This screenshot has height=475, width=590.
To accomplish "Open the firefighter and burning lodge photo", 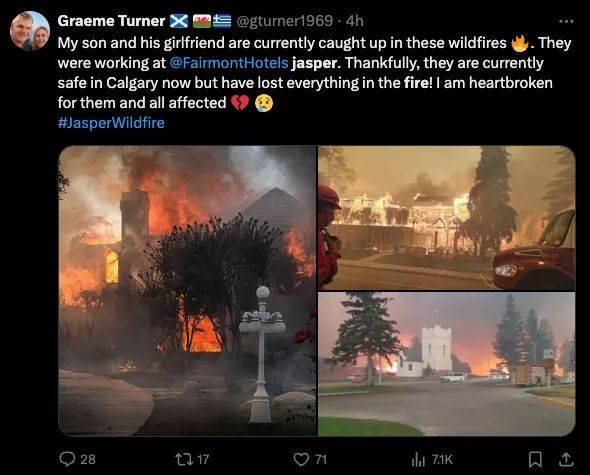I will (447, 218).
